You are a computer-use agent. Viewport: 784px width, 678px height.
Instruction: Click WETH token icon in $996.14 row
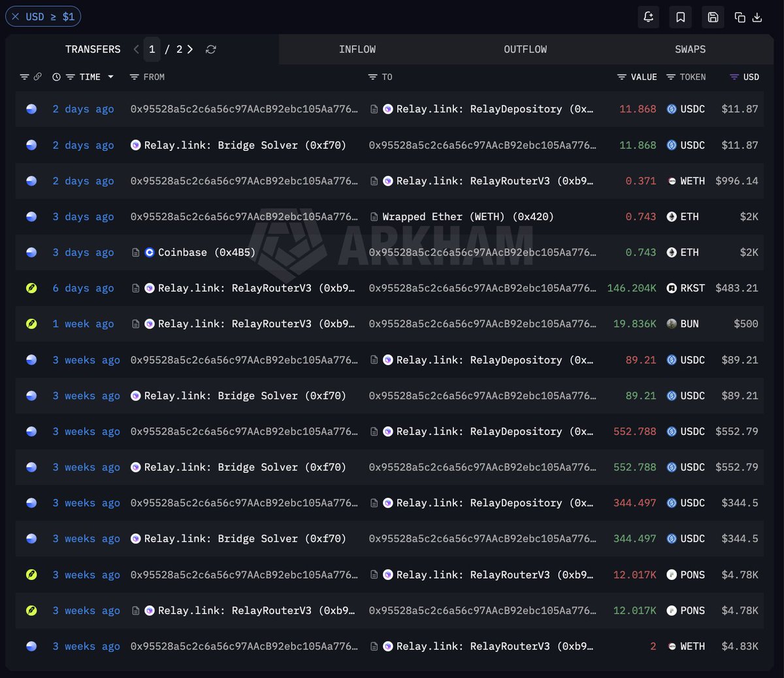point(672,181)
